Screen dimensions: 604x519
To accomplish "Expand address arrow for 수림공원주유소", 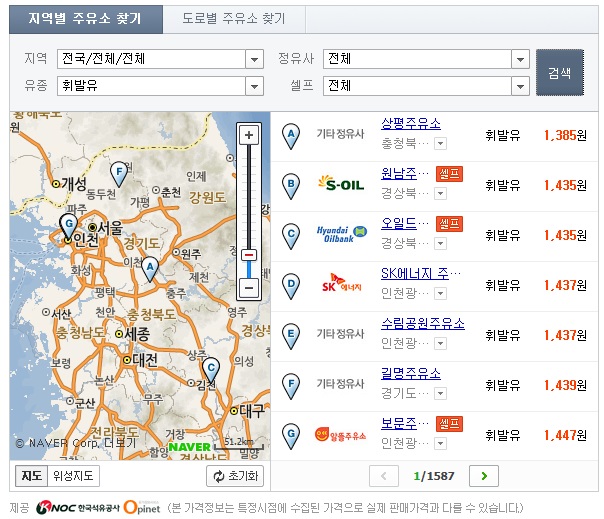I will click(440, 343).
